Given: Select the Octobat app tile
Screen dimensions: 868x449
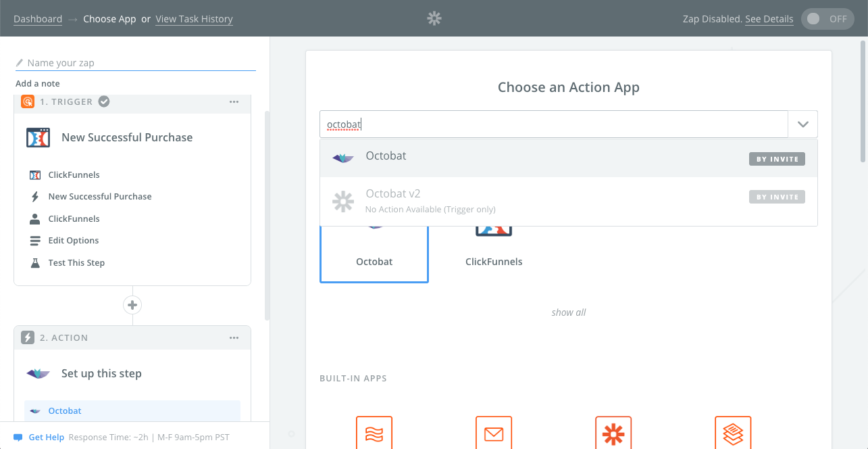Looking at the screenshot, I should 374,254.
